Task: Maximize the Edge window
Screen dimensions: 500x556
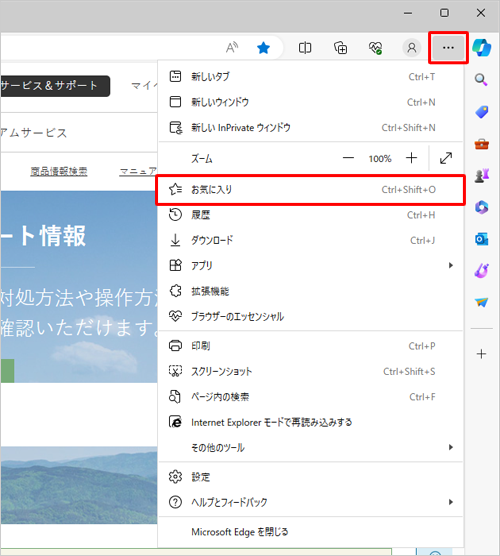Action: (x=444, y=13)
